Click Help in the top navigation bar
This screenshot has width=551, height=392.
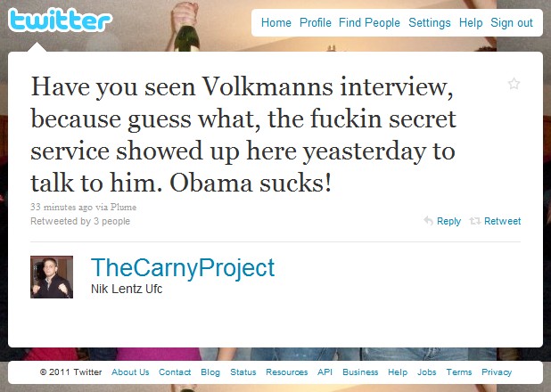pyautogui.click(x=471, y=23)
